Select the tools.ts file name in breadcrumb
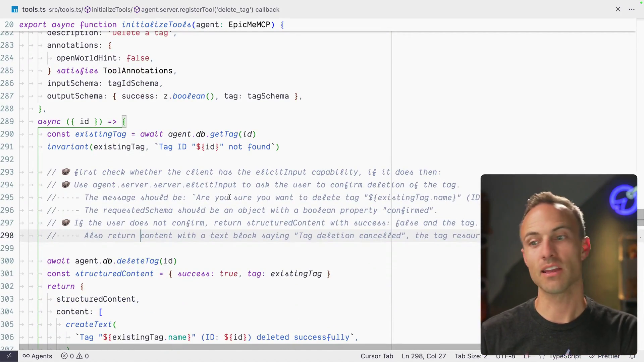The image size is (644, 362). (34, 9)
